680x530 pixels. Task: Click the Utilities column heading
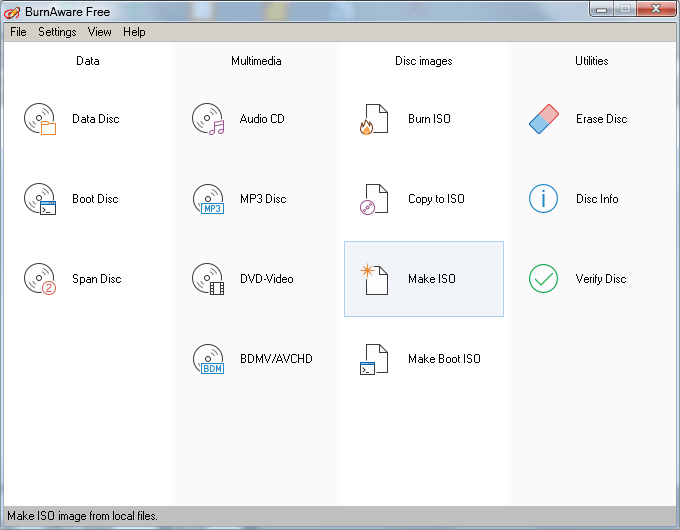[592, 61]
